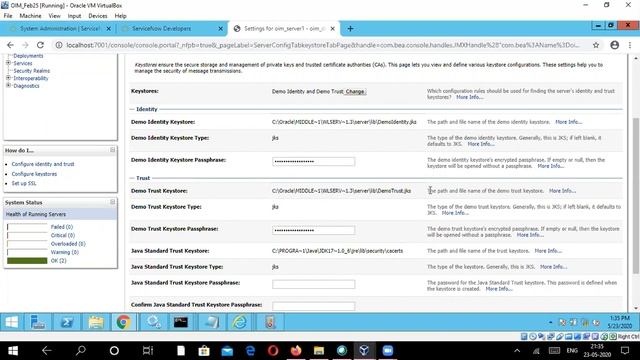Screen dimensions: 640x360
Task: Go back in Chrome browser
Action: pos(10,45)
